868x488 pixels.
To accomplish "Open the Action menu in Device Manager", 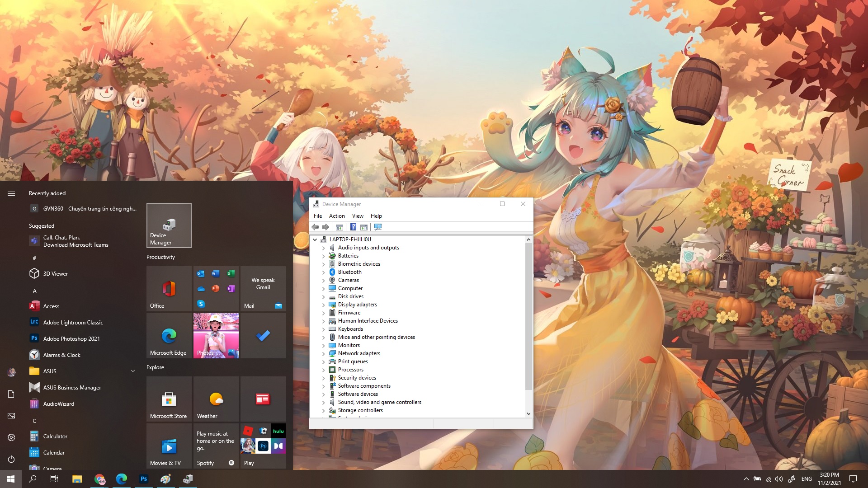I will pos(337,216).
